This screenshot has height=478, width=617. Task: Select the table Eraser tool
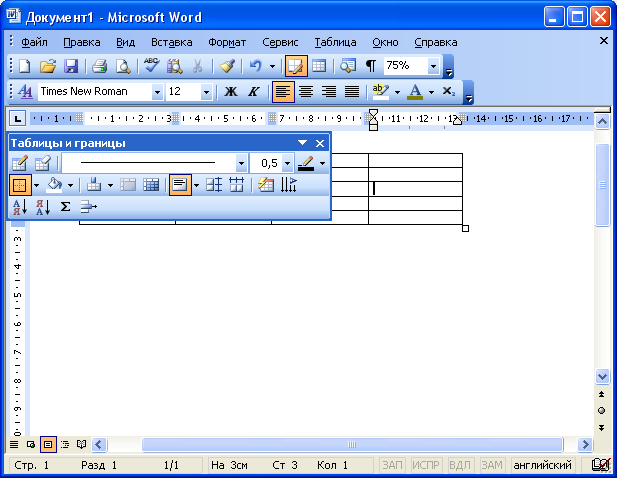42,163
